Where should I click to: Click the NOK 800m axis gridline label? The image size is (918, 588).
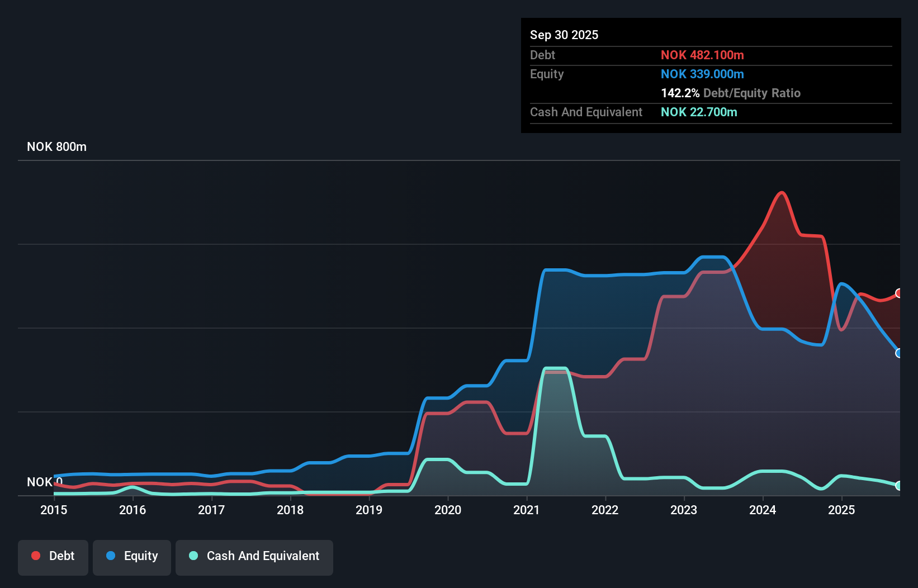coord(56,146)
